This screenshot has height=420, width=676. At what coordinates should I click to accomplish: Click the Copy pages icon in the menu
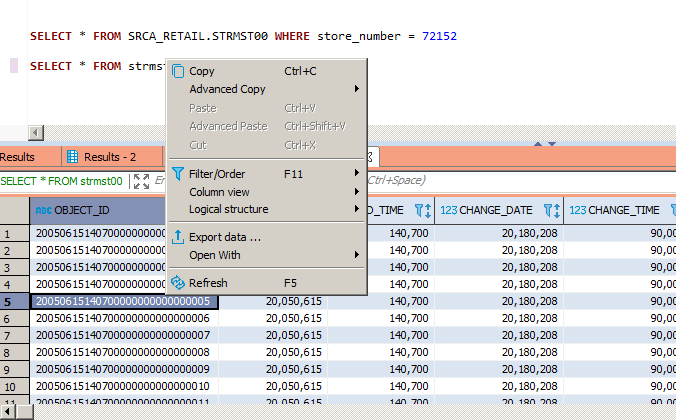pyautogui.click(x=178, y=71)
